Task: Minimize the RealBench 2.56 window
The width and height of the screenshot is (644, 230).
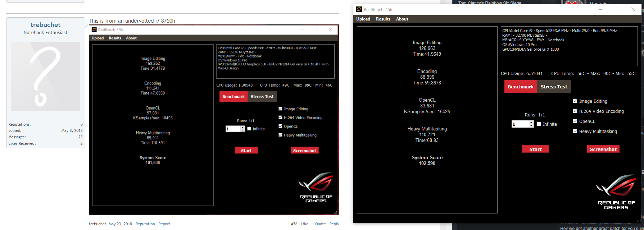Action: click(600, 10)
